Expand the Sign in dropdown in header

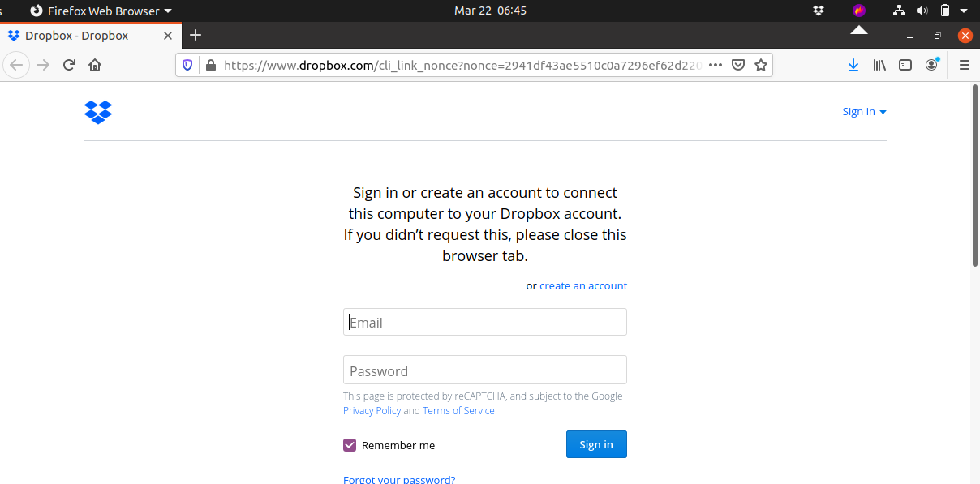[864, 112]
